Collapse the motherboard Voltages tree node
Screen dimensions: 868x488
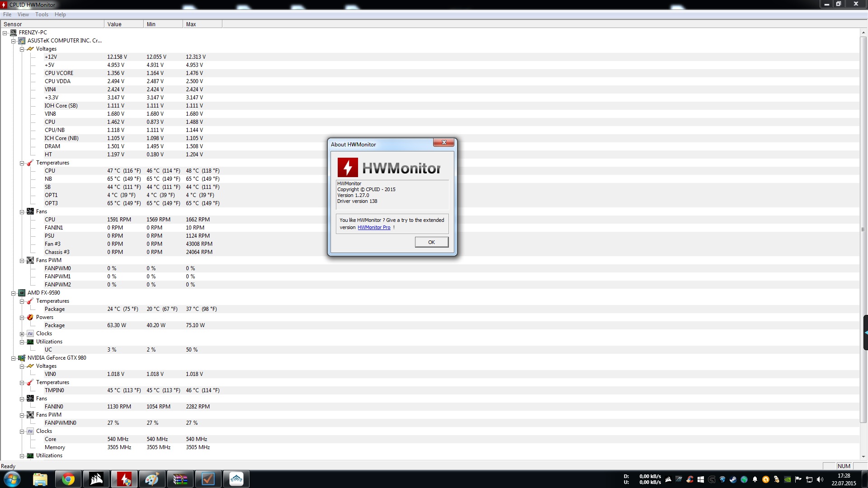pyautogui.click(x=22, y=49)
